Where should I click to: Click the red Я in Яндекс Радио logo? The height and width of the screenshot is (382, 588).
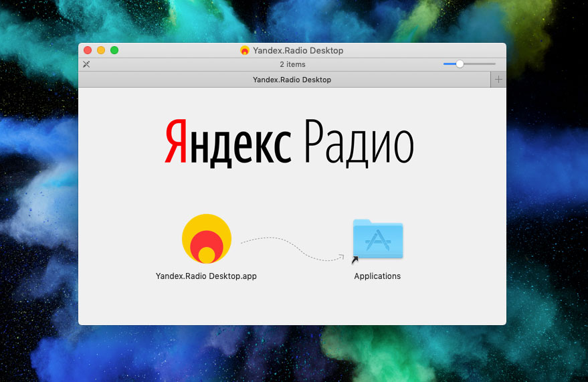point(175,141)
